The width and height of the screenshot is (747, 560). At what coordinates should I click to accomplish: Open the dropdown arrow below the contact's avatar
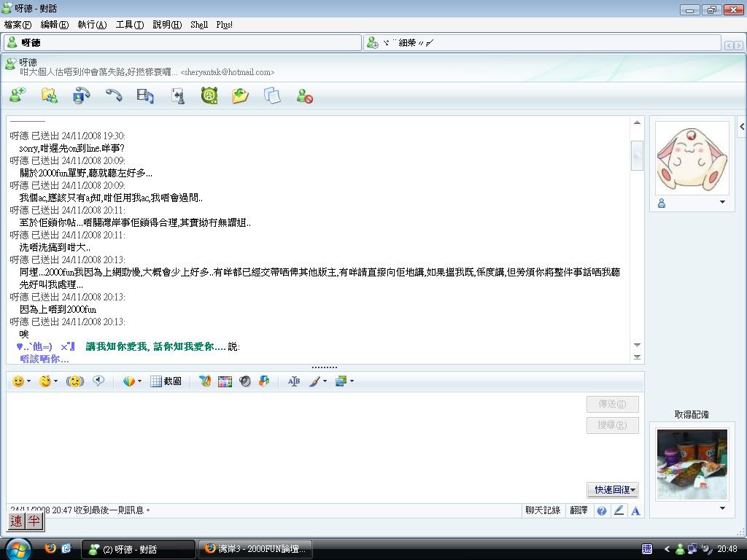pos(722,203)
